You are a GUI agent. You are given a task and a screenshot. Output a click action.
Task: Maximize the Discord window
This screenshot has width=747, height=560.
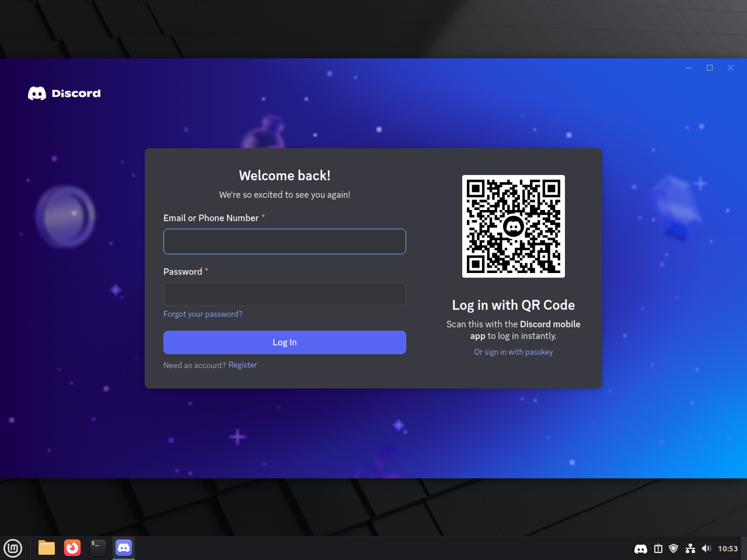click(710, 68)
